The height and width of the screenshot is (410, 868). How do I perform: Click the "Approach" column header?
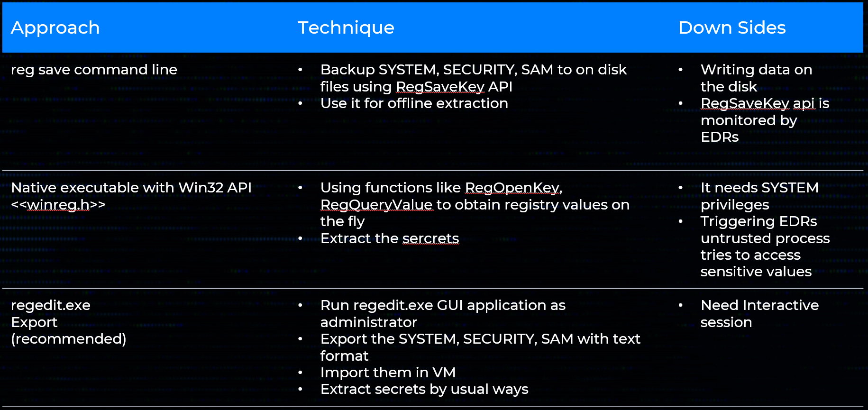tap(55, 27)
